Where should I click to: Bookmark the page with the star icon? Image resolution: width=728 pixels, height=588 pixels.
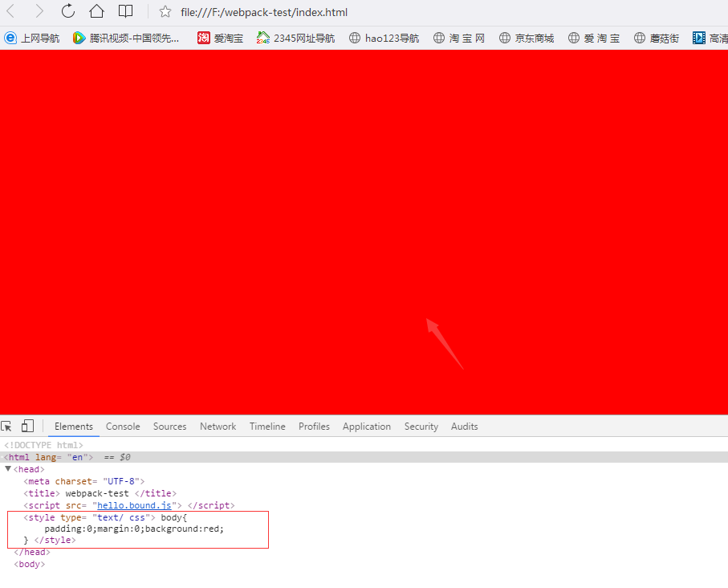click(165, 11)
